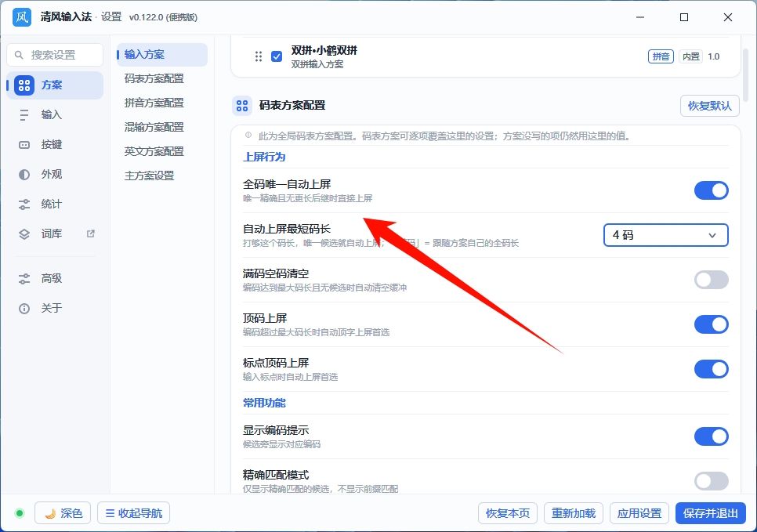Click the 输入 lines icon in sidebar

tap(24, 115)
